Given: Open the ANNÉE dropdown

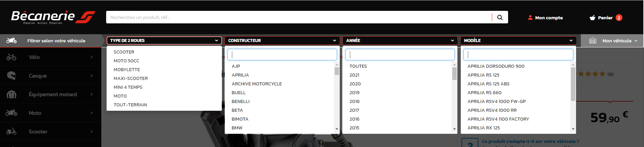Looking at the screenshot, I should pos(400,40).
